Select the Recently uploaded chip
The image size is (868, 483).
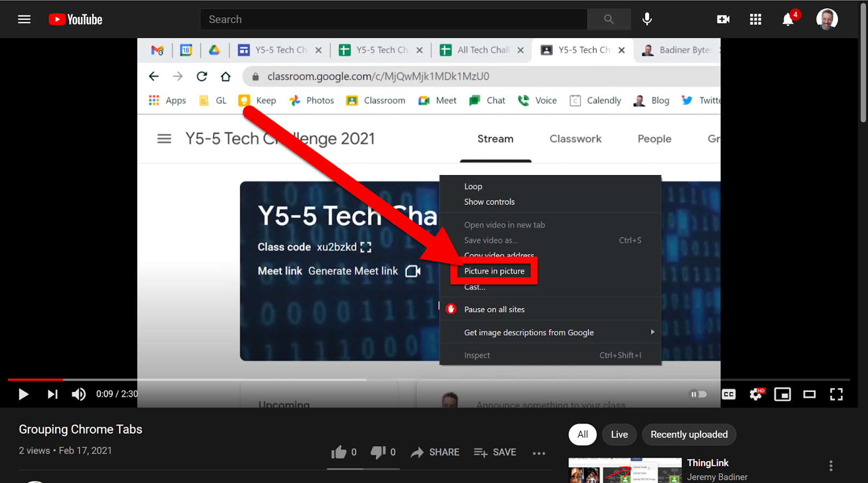click(689, 434)
